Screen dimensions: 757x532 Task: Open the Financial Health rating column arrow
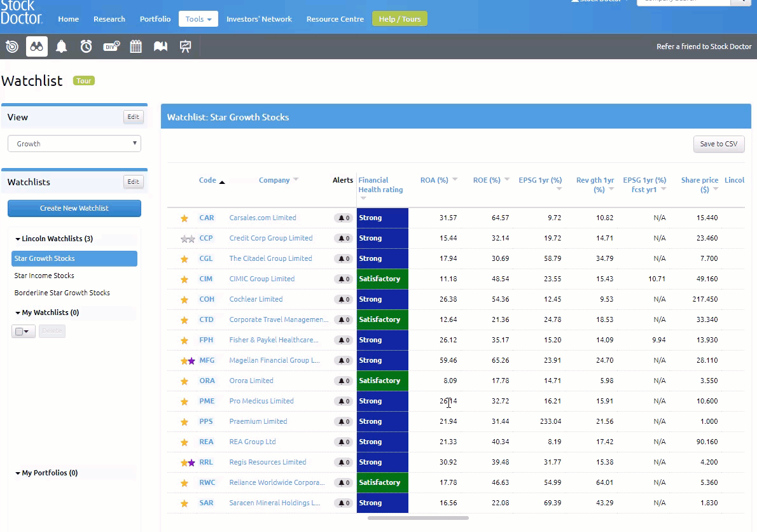pyautogui.click(x=363, y=199)
